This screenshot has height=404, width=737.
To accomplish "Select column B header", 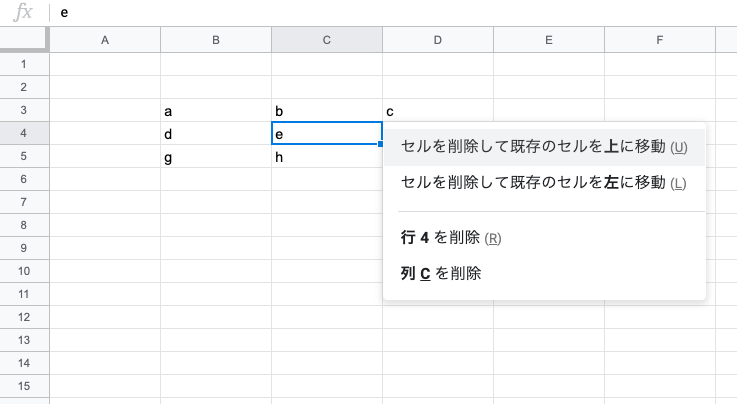I will coord(216,40).
